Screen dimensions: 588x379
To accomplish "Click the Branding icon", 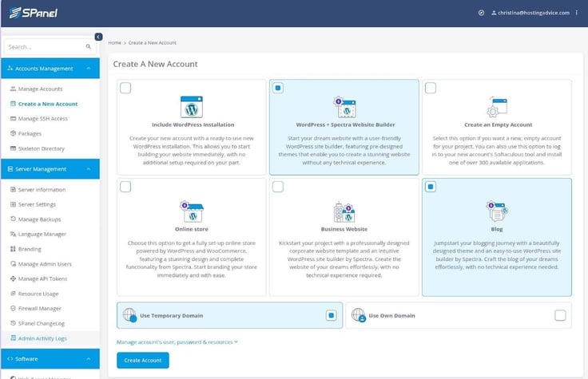I will pos(13,249).
